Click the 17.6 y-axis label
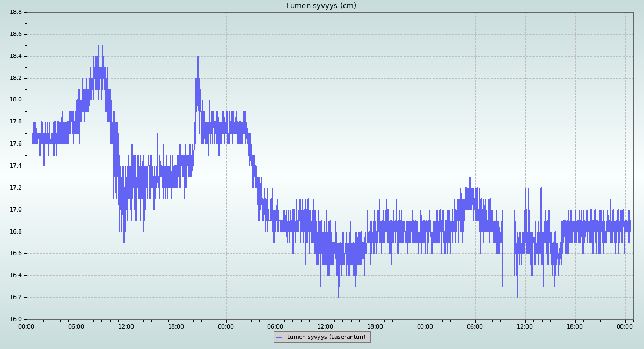The height and width of the screenshot is (349, 644). pyautogui.click(x=15, y=144)
